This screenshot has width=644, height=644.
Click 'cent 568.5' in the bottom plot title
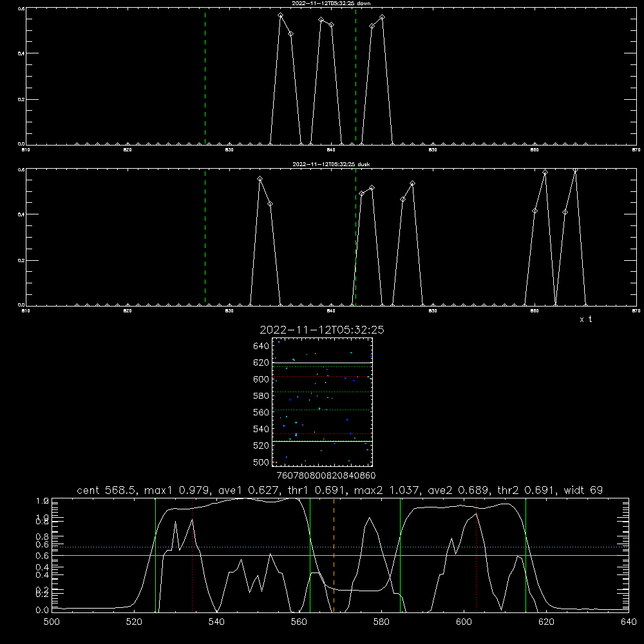point(108,490)
